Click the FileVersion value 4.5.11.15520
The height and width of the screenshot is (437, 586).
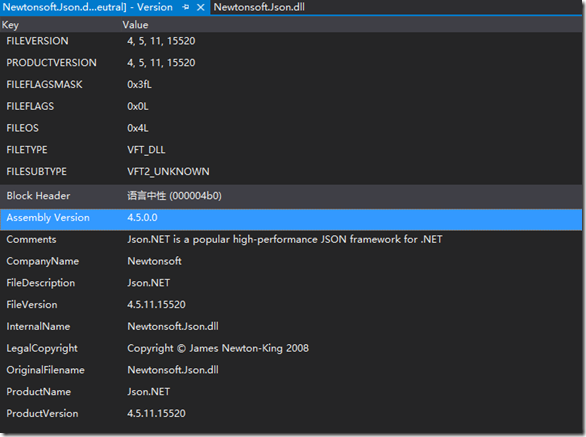(x=156, y=305)
